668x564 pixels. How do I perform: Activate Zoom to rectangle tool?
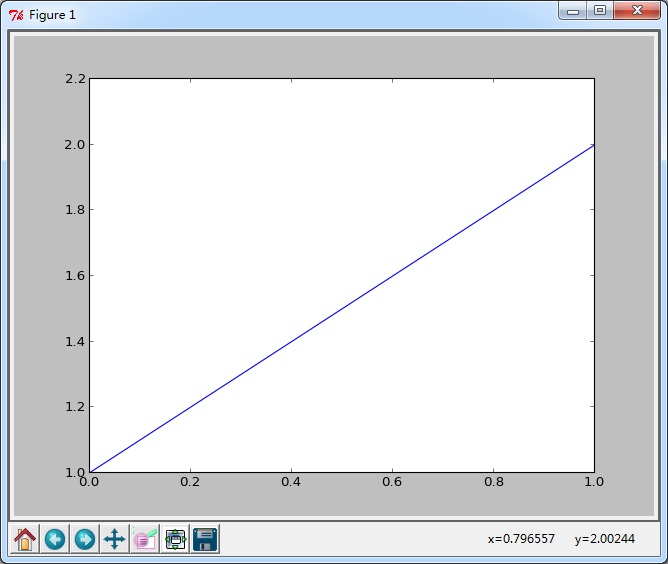[x=145, y=539]
